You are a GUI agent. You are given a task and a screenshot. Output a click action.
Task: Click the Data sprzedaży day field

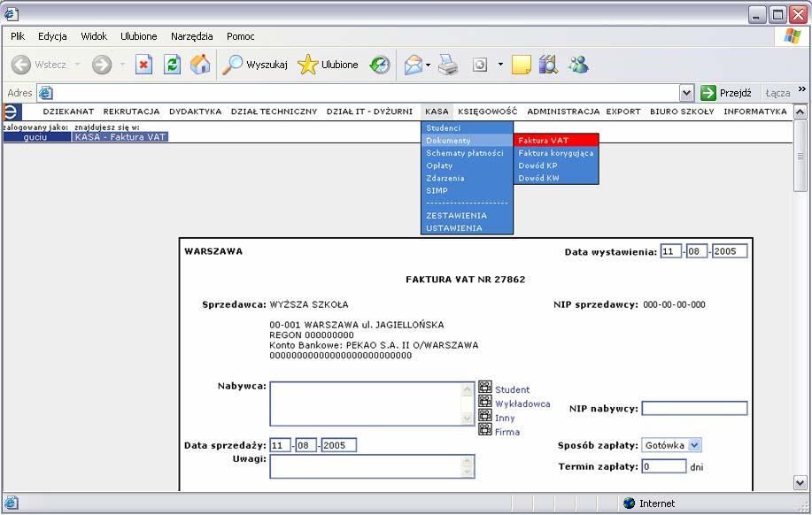click(x=280, y=445)
